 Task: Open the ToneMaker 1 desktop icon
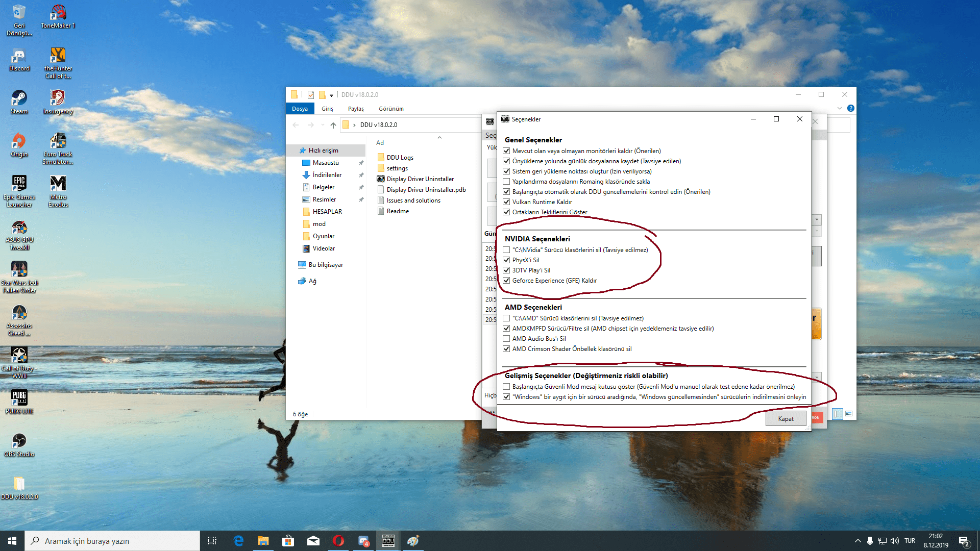coord(58,17)
